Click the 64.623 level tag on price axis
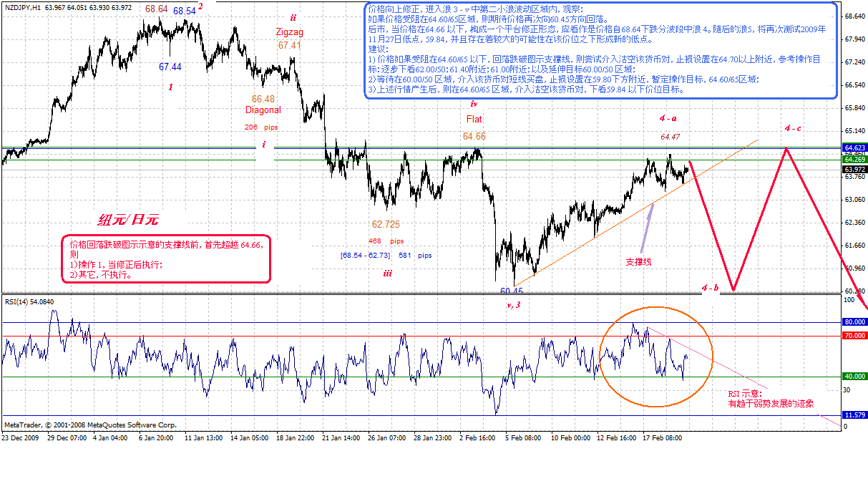Image resolution: width=868 pixels, height=494 pixels. [x=854, y=147]
